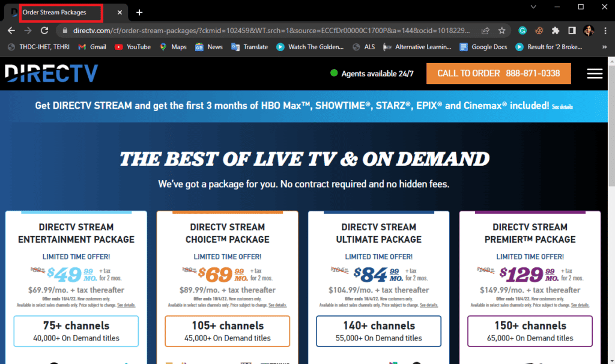Click the DIRECTV logo

tap(52, 73)
